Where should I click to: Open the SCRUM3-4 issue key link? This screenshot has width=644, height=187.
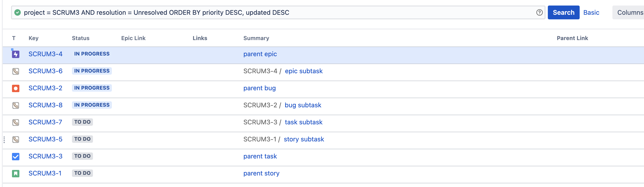point(45,54)
